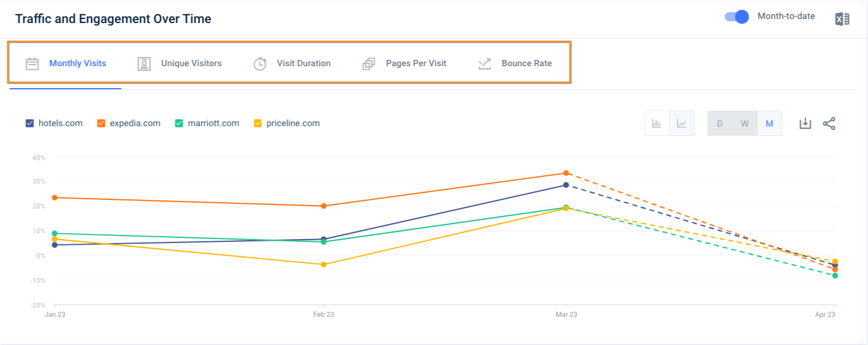Click the calendar icon for Monthly Visits
Image resolution: width=868 pixels, height=345 pixels.
[32, 63]
